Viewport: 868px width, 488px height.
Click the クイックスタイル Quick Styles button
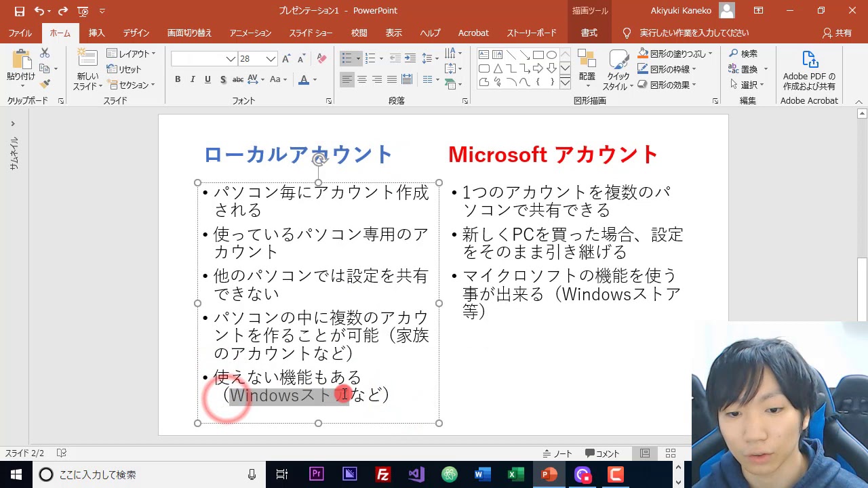point(618,70)
